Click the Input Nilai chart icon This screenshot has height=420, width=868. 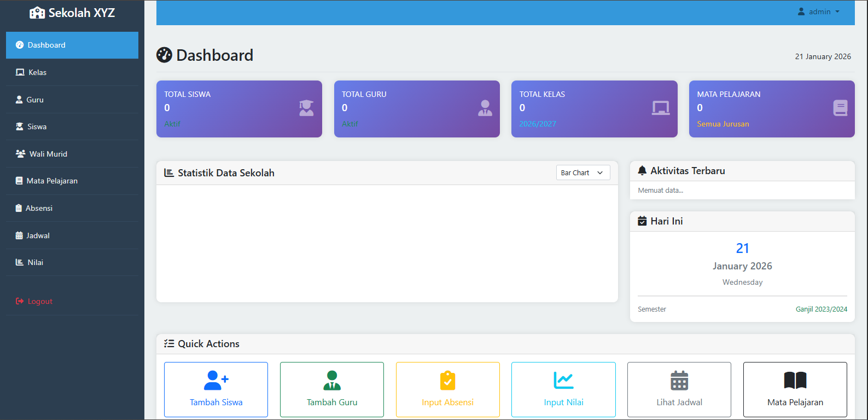[563, 380]
